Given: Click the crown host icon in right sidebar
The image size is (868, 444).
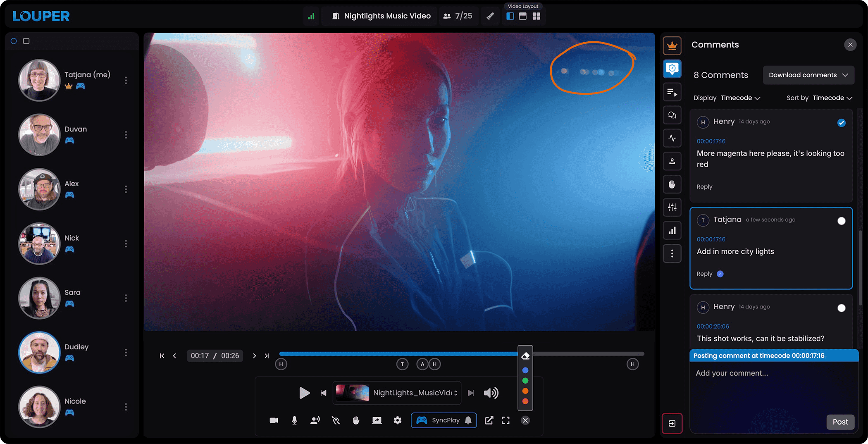Looking at the screenshot, I should coord(672,45).
